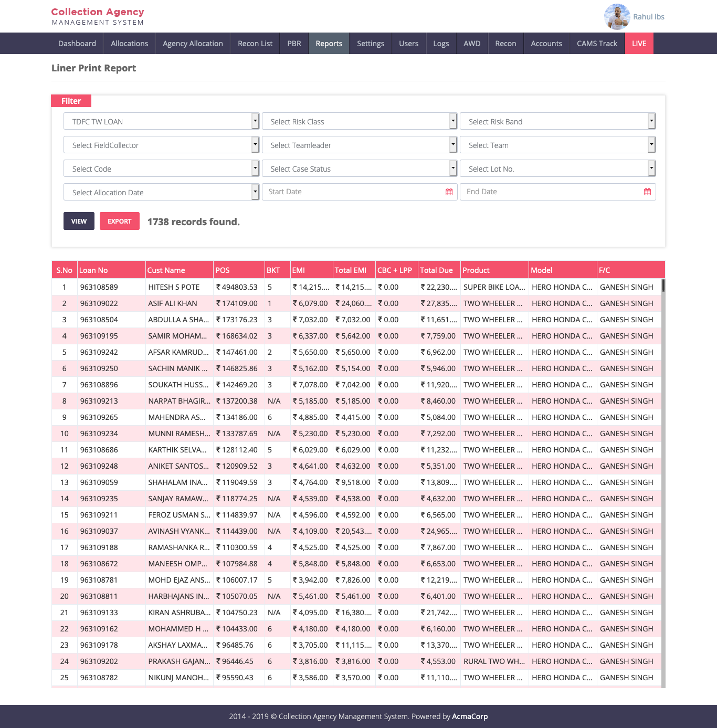
Task: Click the Start Date calendar icon
Action: pos(449,192)
